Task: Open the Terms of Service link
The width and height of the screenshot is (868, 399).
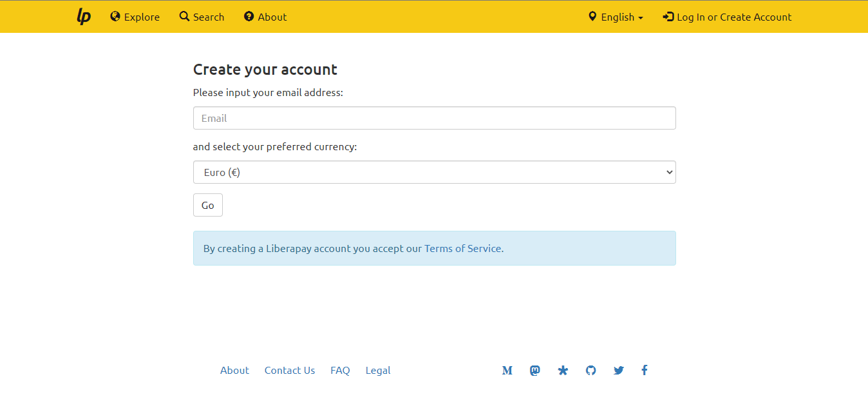Action: pos(462,248)
